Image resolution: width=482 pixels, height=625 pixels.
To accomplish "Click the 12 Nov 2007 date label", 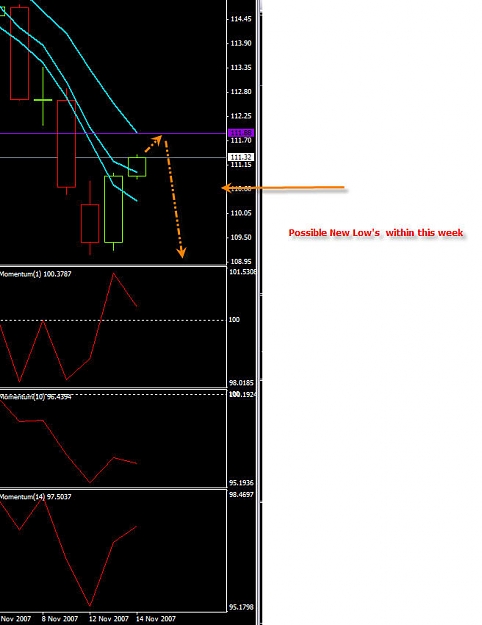I will pos(108,619).
